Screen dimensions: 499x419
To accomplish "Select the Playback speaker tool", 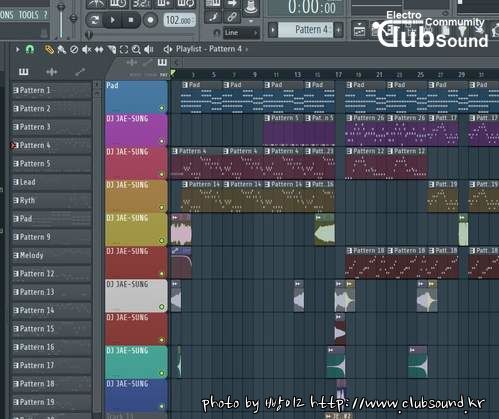I will pos(149,50).
